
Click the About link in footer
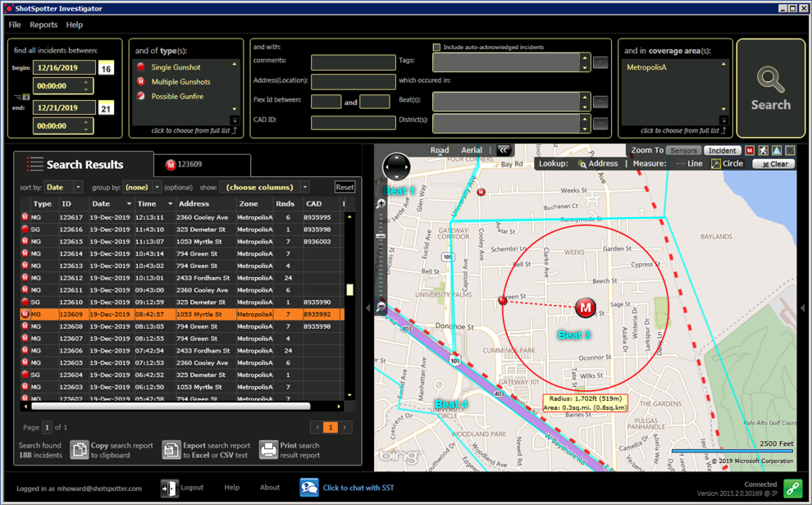pyautogui.click(x=270, y=488)
